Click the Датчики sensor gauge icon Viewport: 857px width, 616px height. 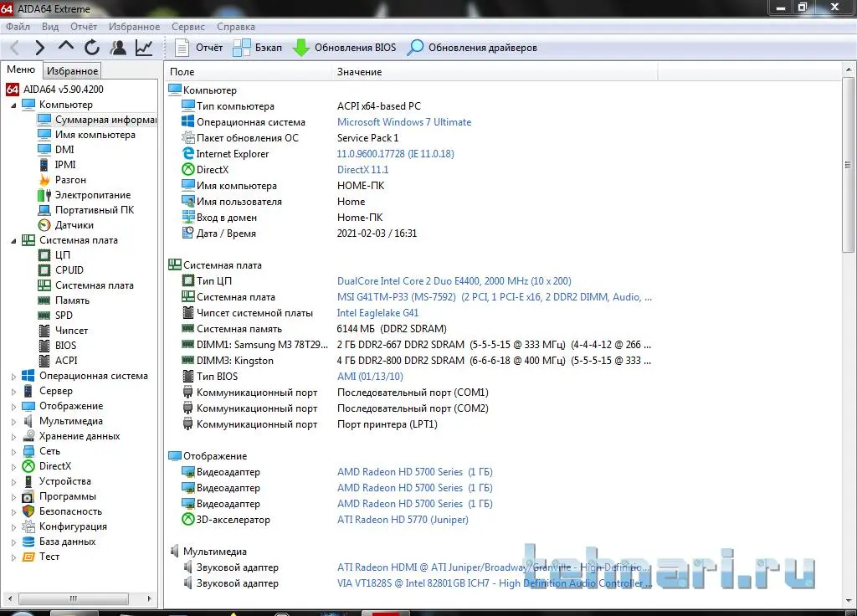point(44,224)
